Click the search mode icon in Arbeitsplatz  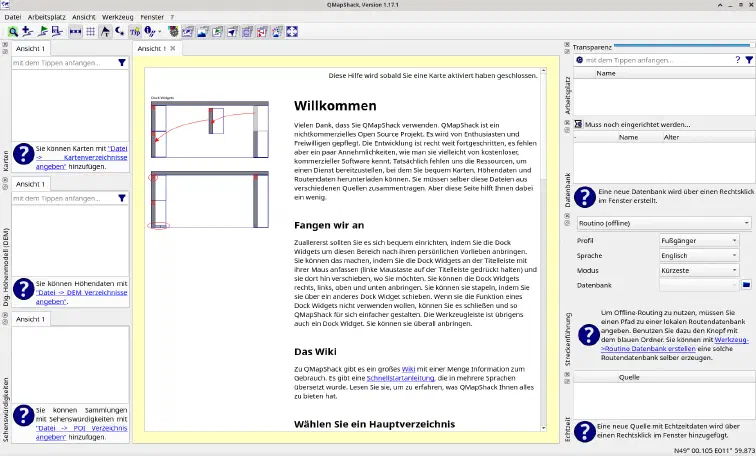580,60
